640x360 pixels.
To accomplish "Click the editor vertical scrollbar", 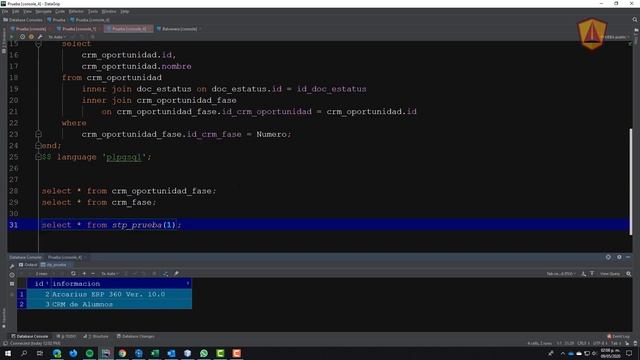I will coord(631,182).
